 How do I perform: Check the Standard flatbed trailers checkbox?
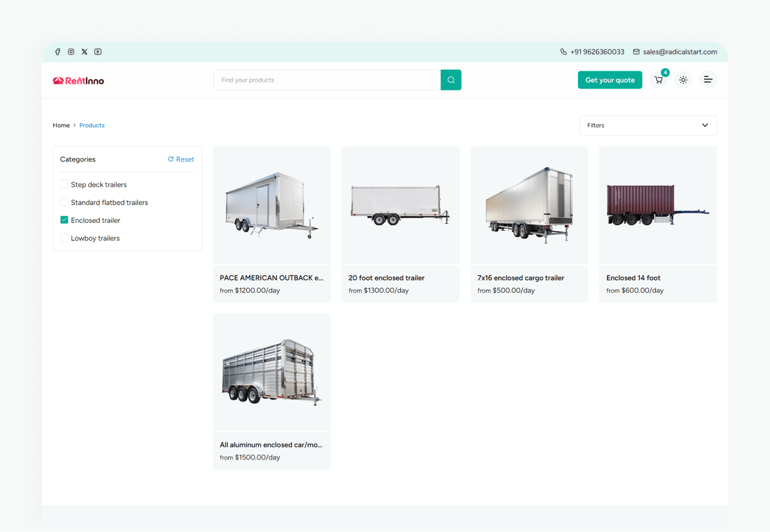pyautogui.click(x=64, y=202)
